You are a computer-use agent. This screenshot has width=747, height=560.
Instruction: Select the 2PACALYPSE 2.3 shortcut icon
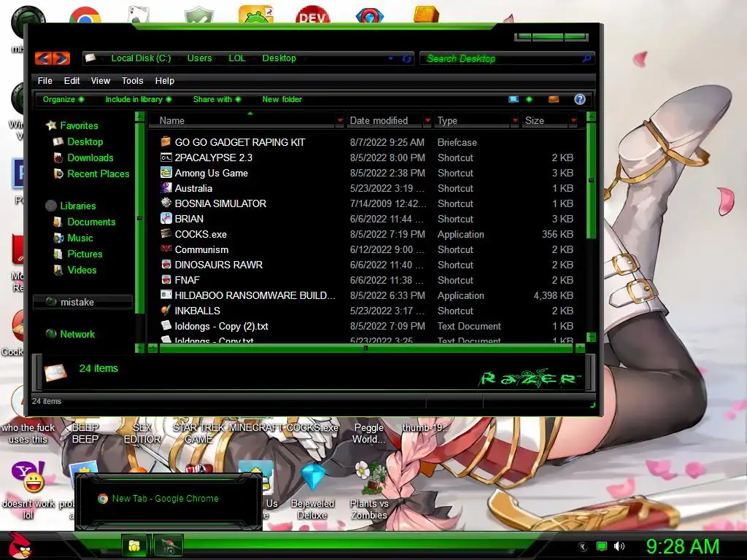point(166,157)
